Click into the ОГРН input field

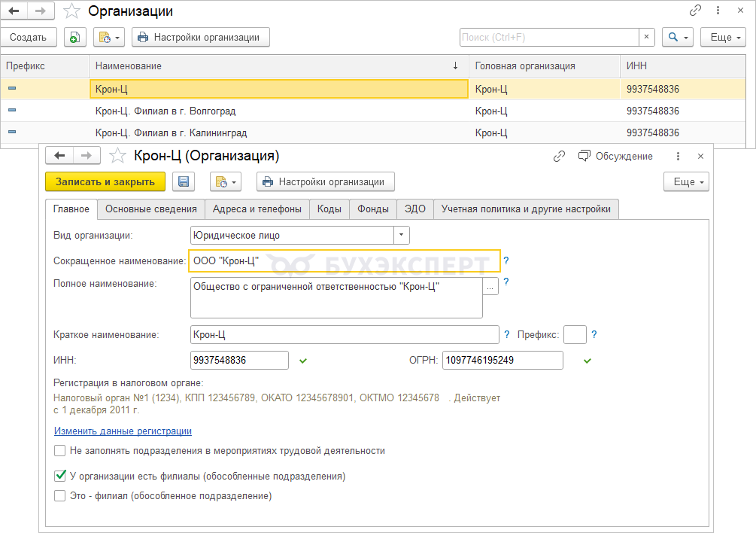click(502, 361)
